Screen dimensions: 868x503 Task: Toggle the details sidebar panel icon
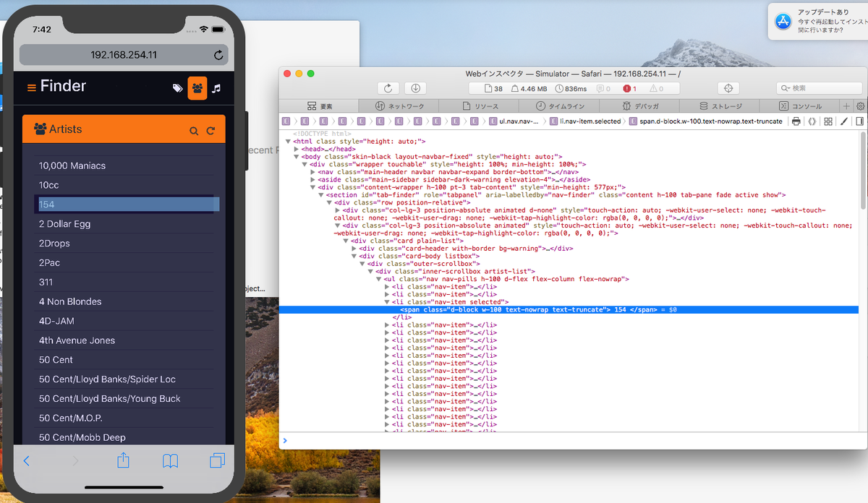point(860,121)
